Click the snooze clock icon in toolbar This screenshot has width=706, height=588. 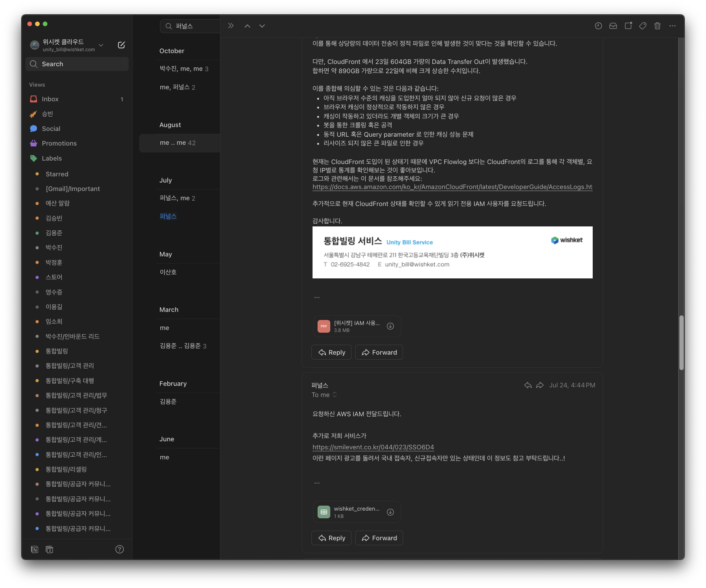click(598, 26)
